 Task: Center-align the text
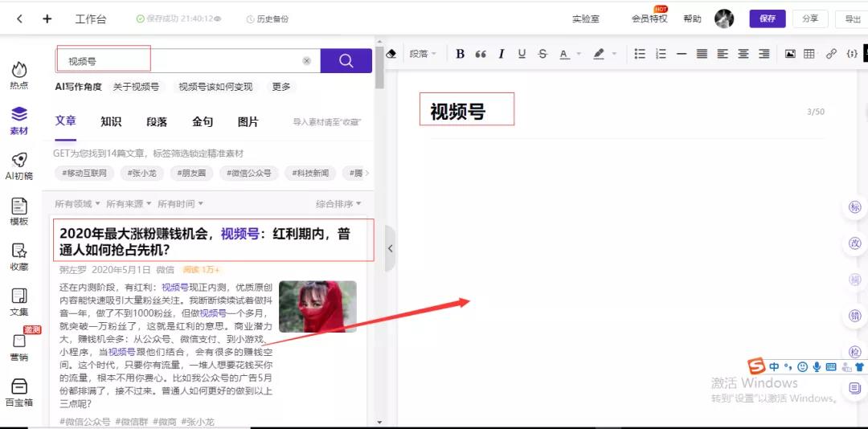(743, 54)
